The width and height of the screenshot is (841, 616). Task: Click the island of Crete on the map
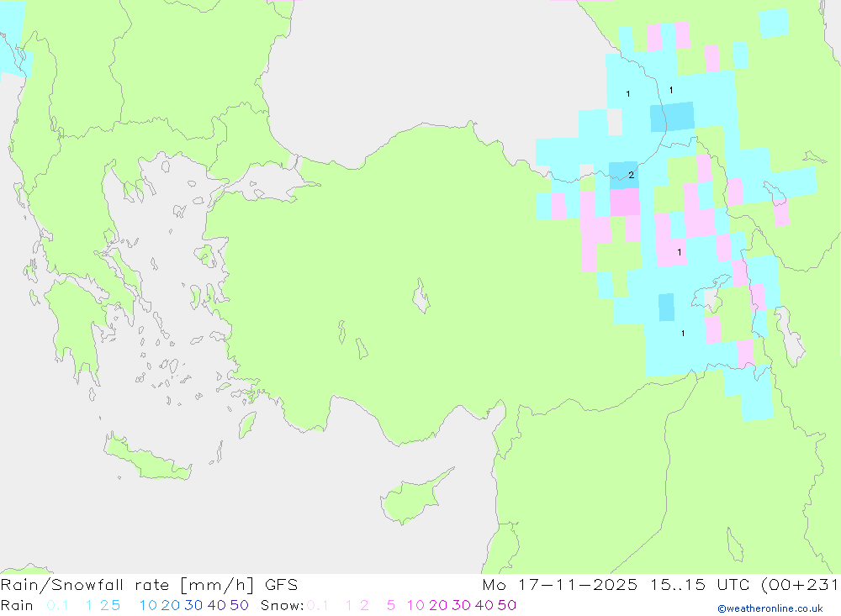(x=147, y=457)
